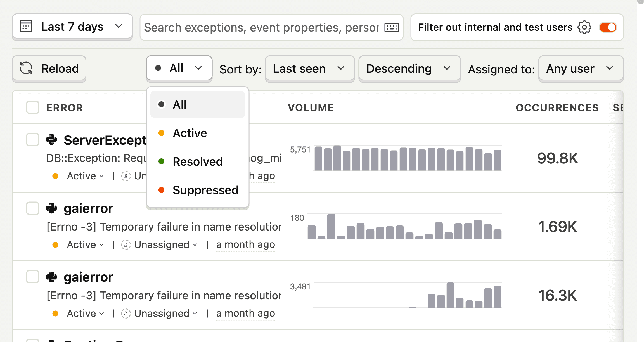Click Python icon beside first gaierror
This screenshot has width=644, height=342.
click(x=51, y=208)
